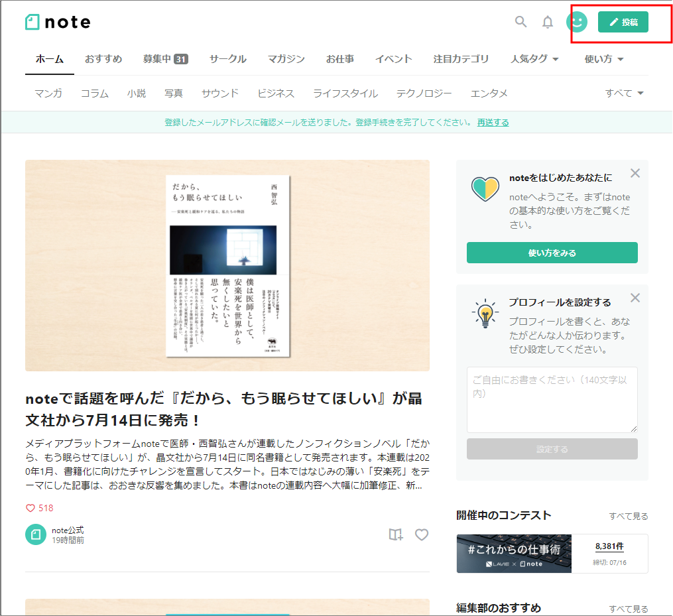The width and height of the screenshot is (673, 616).
Task: Open notifications bell icon
Action: pos(548,22)
